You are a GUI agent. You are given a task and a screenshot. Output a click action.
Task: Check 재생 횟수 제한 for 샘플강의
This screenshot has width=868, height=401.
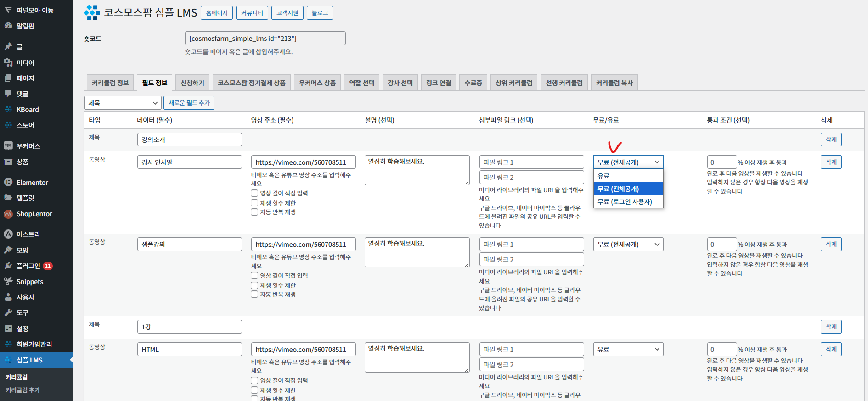(254, 285)
